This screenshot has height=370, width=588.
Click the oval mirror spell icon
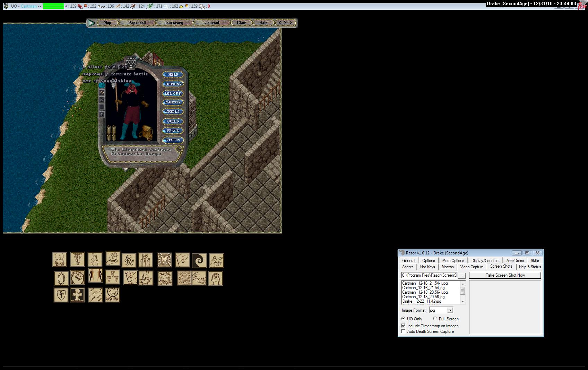click(x=61, y=278)
